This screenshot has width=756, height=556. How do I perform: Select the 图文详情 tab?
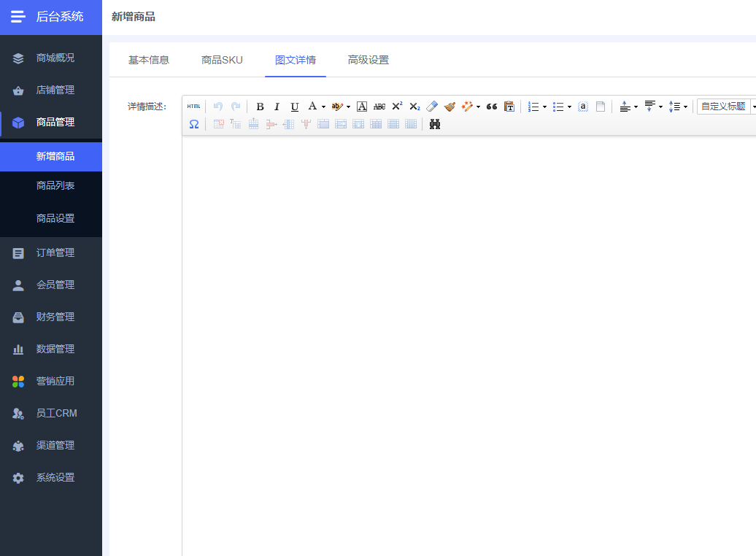(296, 60)
